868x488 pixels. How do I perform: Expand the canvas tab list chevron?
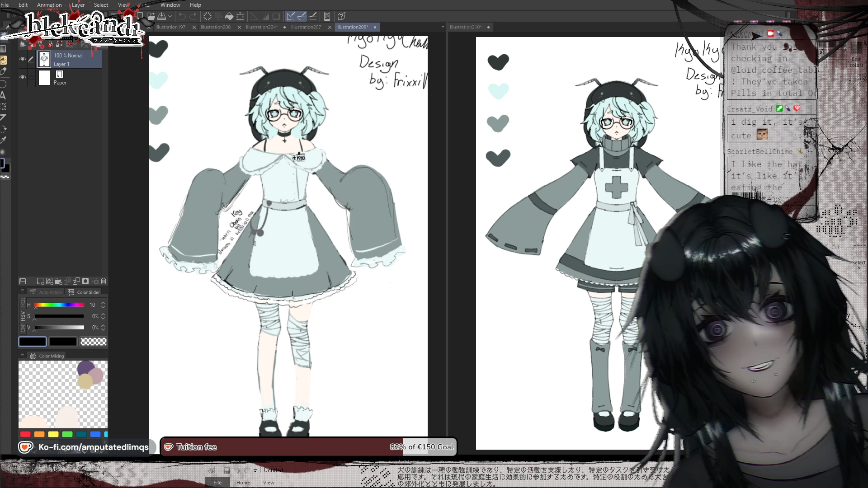tap(443, 27)
